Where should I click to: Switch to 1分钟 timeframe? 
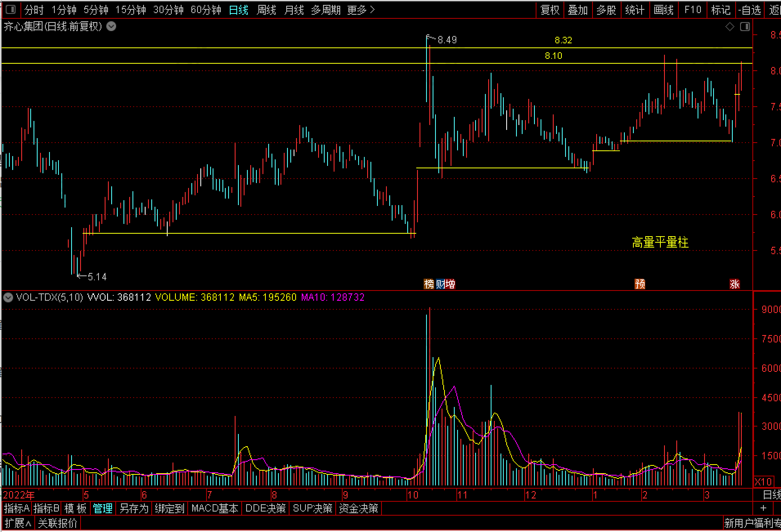click(x=64, y=10)
